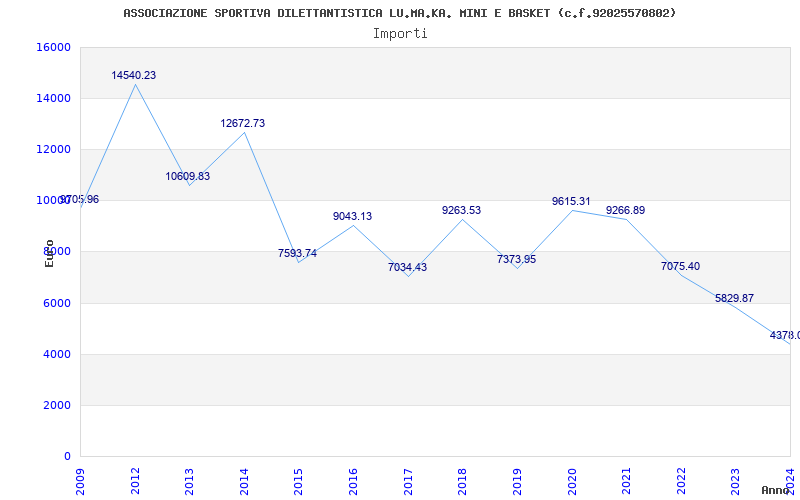Image resolution: width=800 pixels, height=500 pixels.
Task: Click the x-axis year 2022
Action: pyautogui.click(x=681, y=481)
